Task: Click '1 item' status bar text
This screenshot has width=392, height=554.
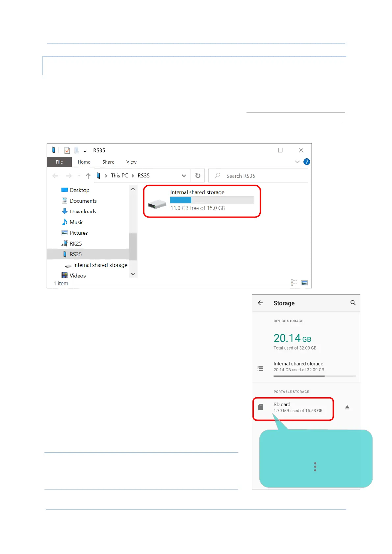Action: point(61,283)
